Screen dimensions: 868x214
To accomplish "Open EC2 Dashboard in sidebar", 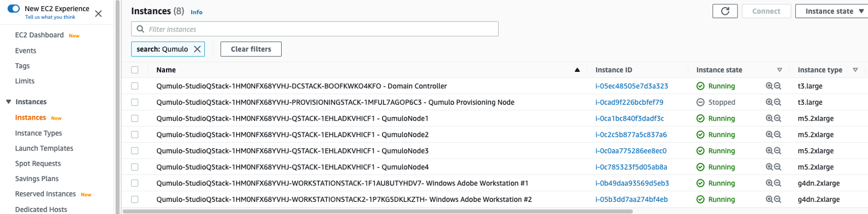I will (39, 35).
